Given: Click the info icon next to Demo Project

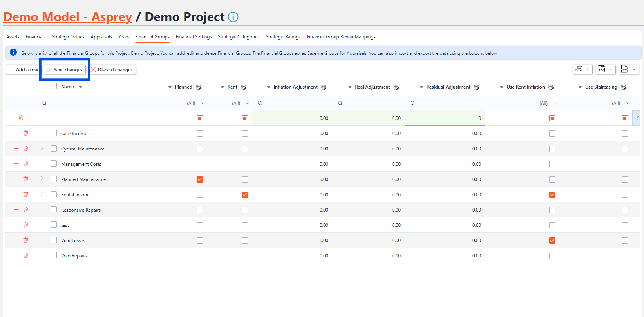Looking at the screenshot, I should coord(233,17).
